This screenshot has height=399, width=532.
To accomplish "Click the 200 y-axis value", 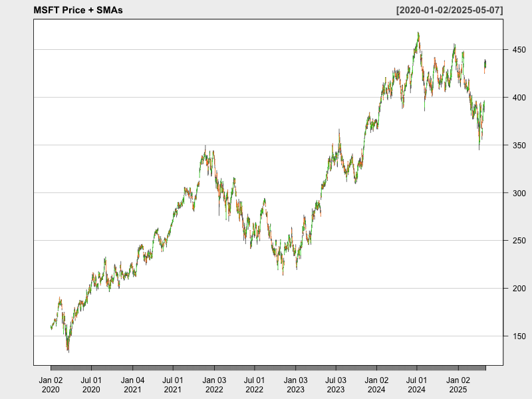I will 519,289.
